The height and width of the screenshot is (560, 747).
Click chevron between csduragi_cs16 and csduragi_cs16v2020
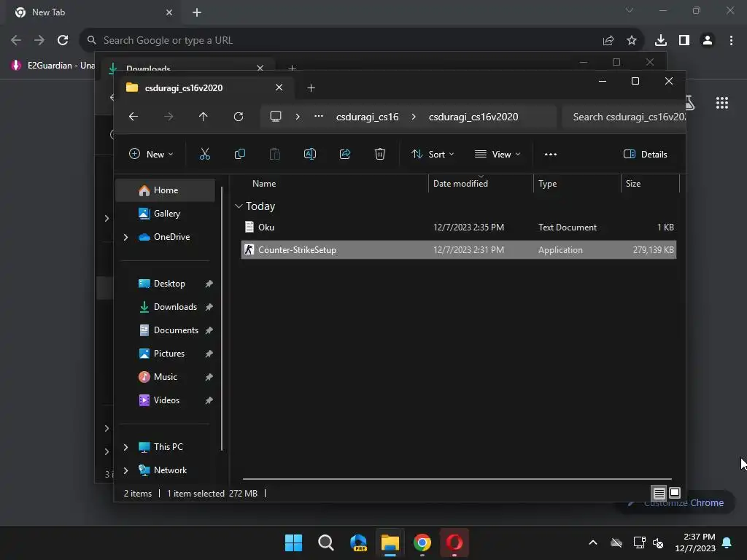point(414,117)
